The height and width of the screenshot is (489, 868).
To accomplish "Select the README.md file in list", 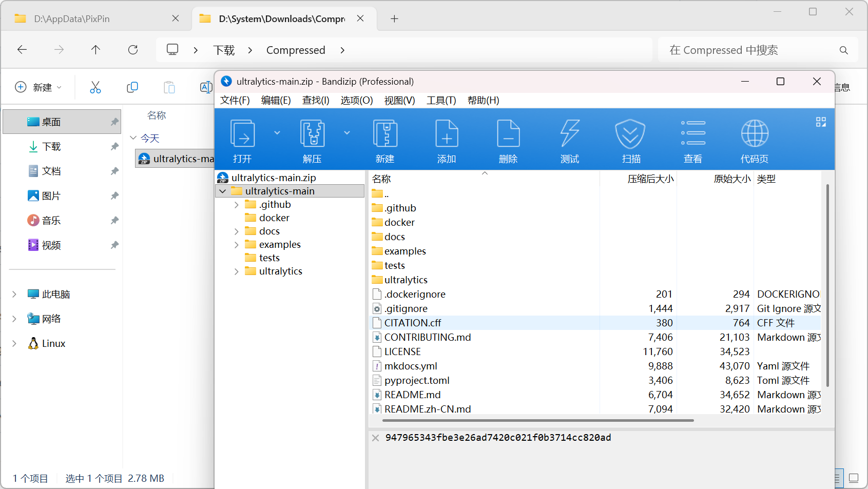I will click(412, 395).
